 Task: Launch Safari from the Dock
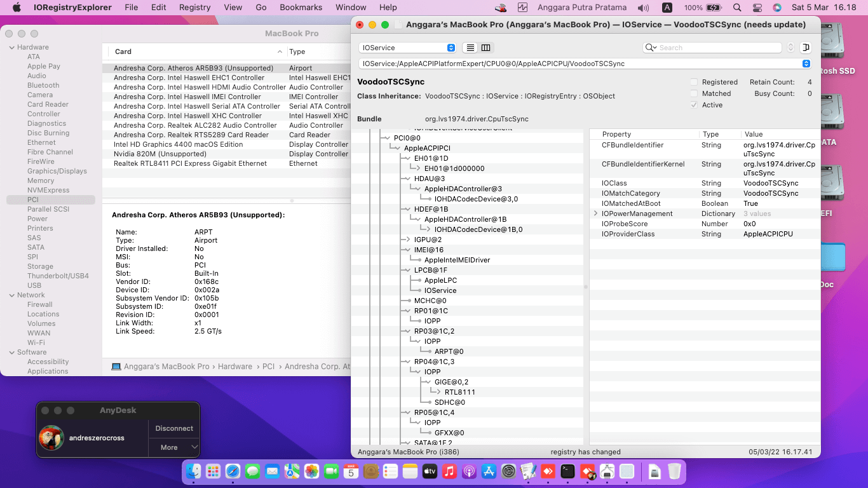233,471
